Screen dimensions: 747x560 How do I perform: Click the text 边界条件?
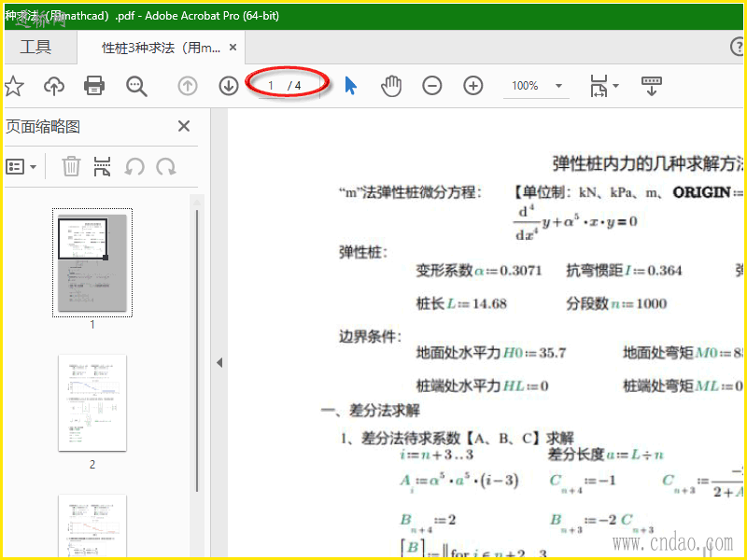(370, 337)
